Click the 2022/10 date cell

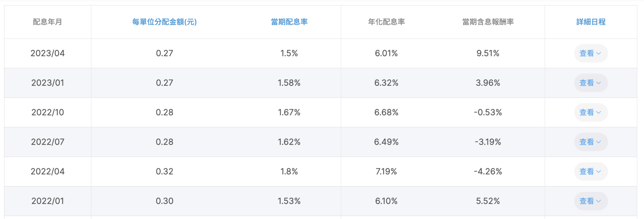[47, 112]
